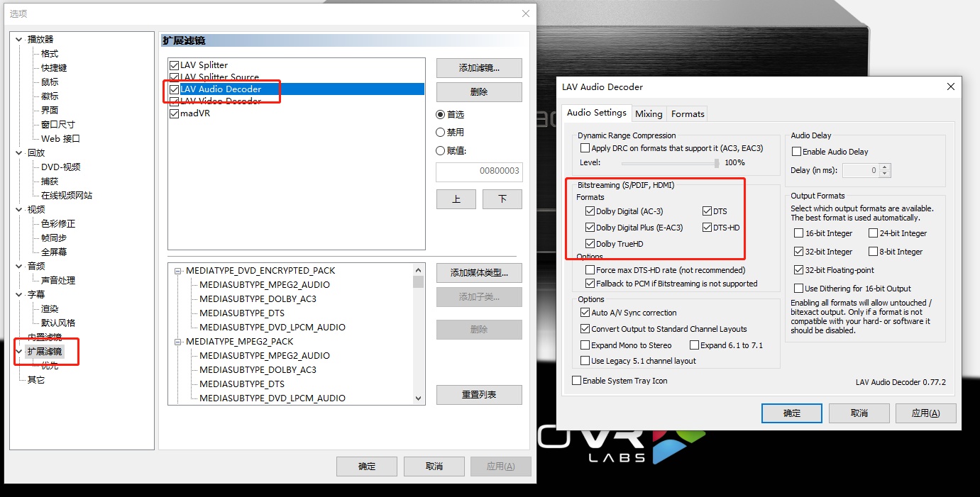Click 取消 in the 选项 window

(434, 467)
